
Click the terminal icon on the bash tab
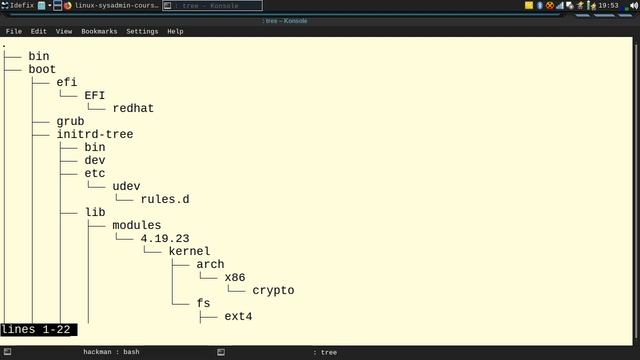pos(7,352)
